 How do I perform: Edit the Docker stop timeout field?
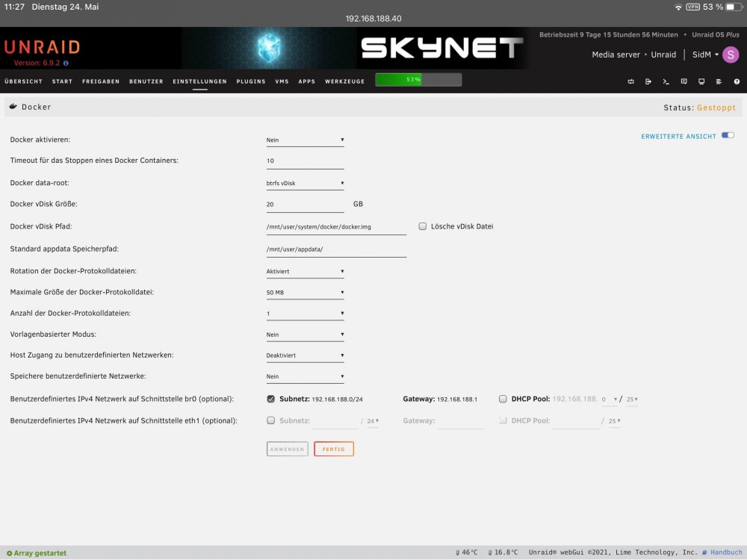tap(305, 161)
